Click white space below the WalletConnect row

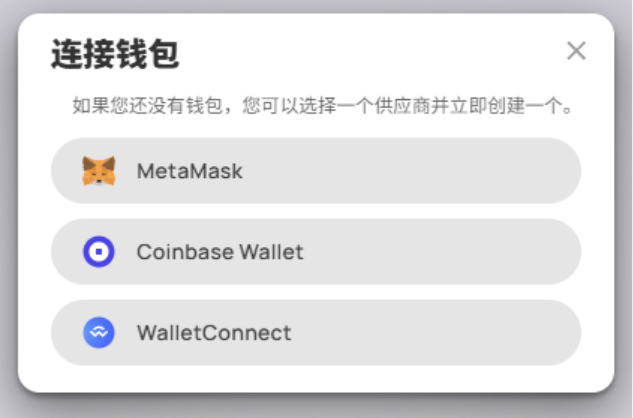pyautogui.click(x=316, y=378)
